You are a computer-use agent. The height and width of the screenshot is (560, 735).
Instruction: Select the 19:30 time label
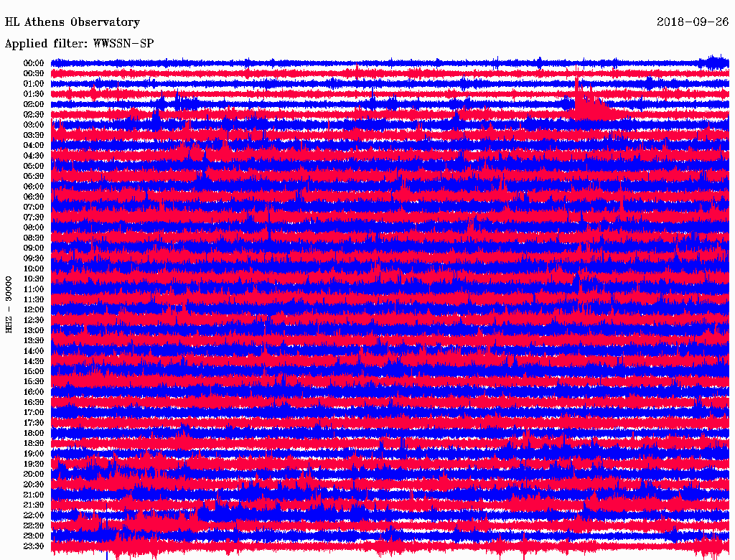tap(34, 464)
